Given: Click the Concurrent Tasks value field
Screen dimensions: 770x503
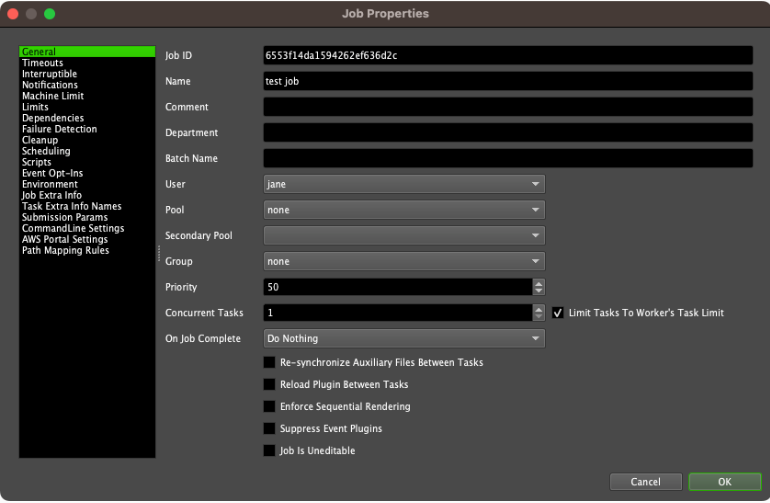Looking at the screenshot, I should click(398, 313).
